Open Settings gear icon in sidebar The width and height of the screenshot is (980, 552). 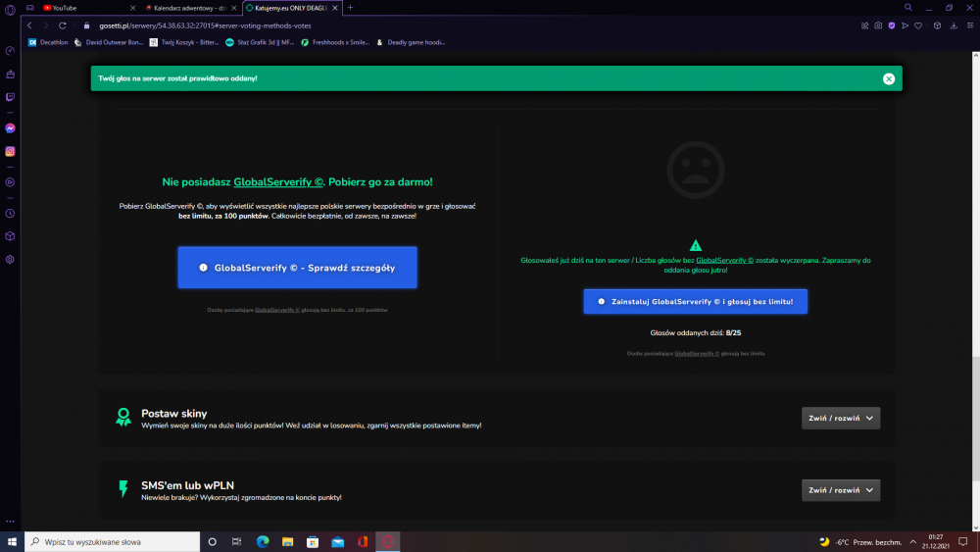(x=10, y=260)
